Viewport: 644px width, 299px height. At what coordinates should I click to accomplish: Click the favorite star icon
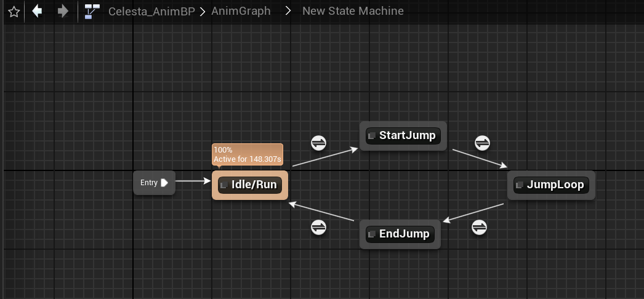14,12
